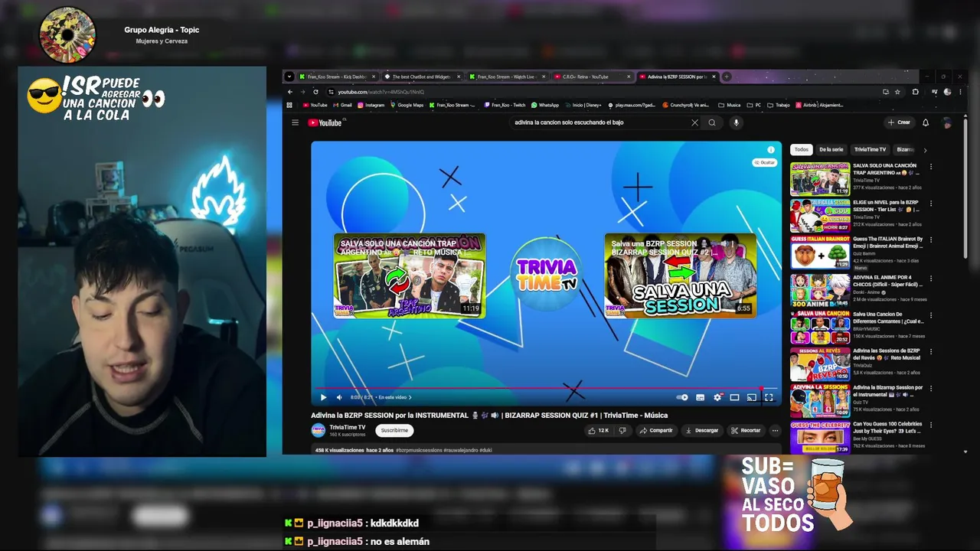Screen dimensions: 980x551
Task: Click the Descargar download button
Action: pyautogui.click(x=701, y=430)
